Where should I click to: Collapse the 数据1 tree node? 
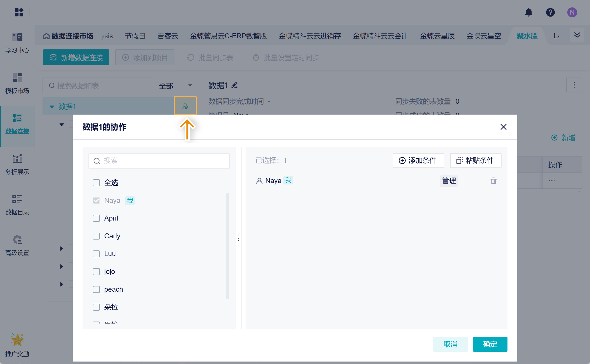(x=52, y=107)
